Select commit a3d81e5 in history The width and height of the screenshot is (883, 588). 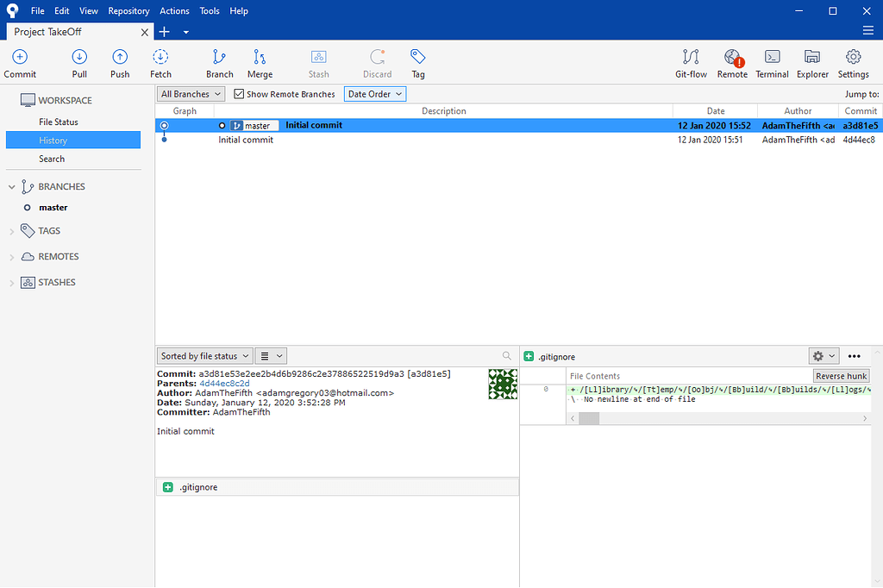[518, 126]
